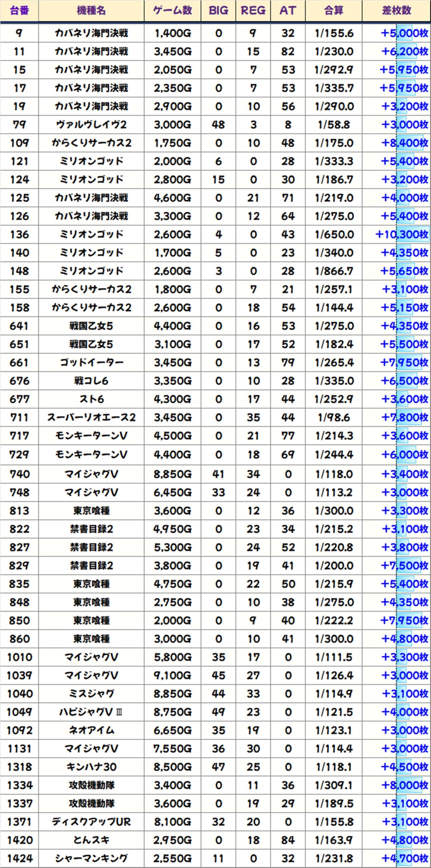Screen dimensions: 431x868
Task: Select machine number 1424 cell
Action: pyautogui.click(x=19, y=859)
